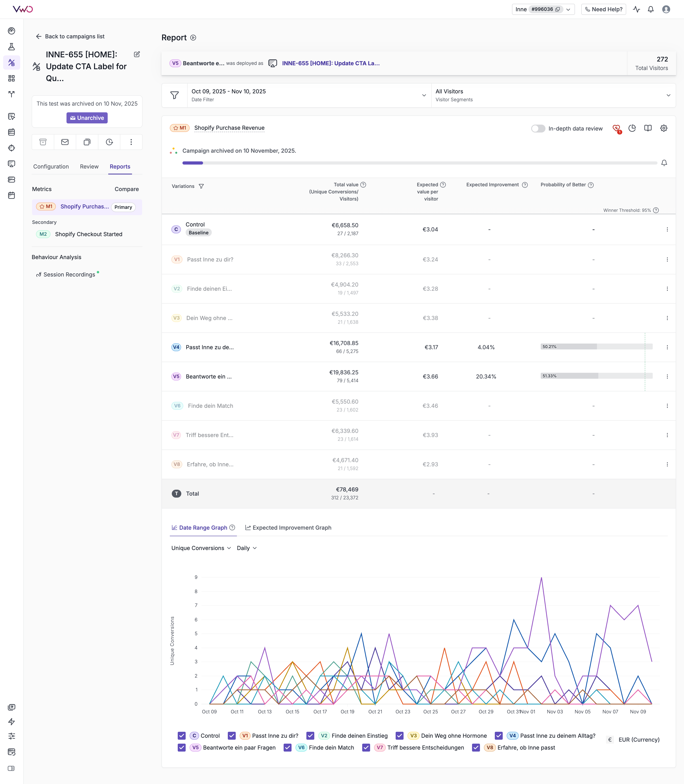The image size is (684, 784).
Task: Click the Unarchive button
Action: pyautogui.click(x=87, y=118)
